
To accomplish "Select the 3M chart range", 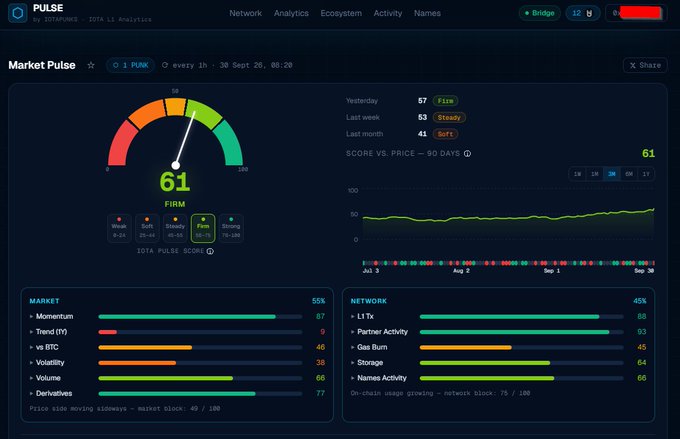I will pos(611,174).
